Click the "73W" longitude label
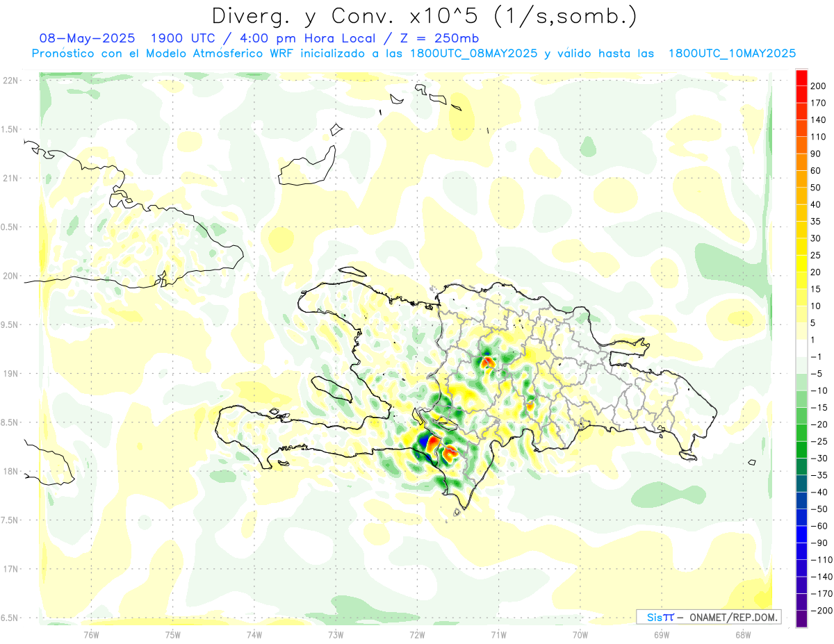The height and width of the screenshot is (644, 834). [x=336, y=634]
